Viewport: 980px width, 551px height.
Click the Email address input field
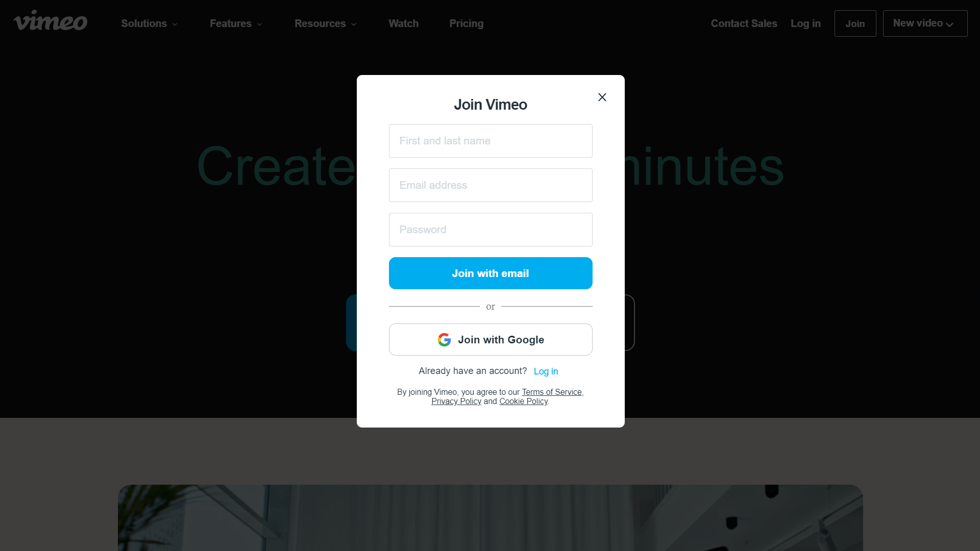click(x=490, y=185)
